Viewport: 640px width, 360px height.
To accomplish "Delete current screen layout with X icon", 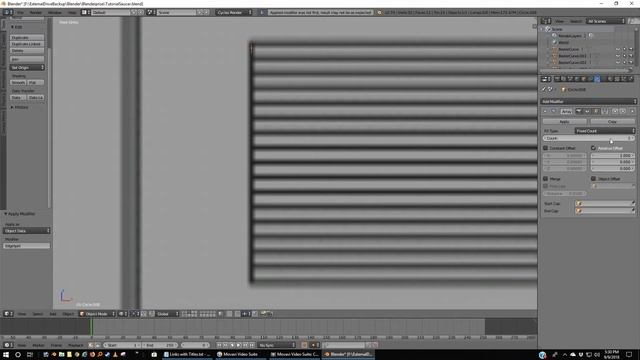I will 140,12.
